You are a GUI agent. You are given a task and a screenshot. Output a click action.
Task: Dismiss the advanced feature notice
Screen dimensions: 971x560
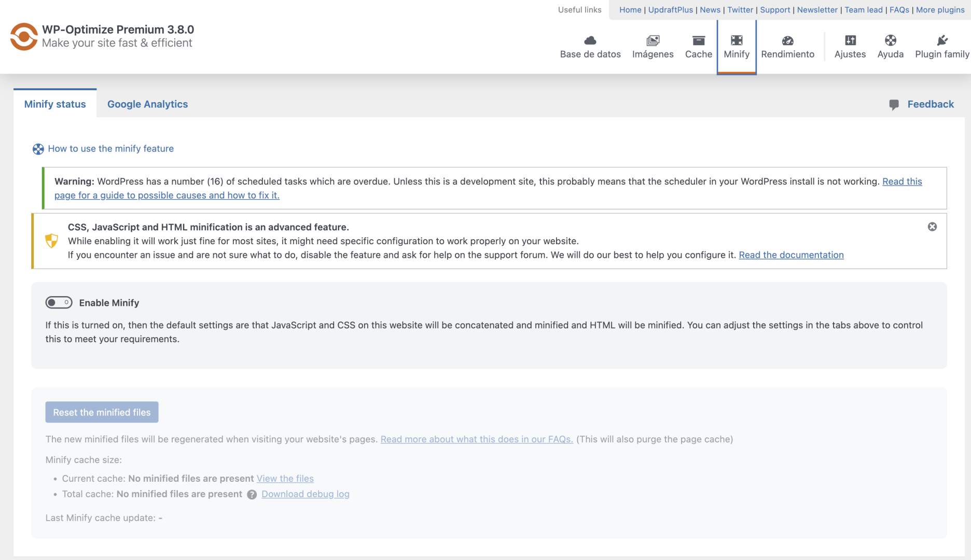[932, 227]
